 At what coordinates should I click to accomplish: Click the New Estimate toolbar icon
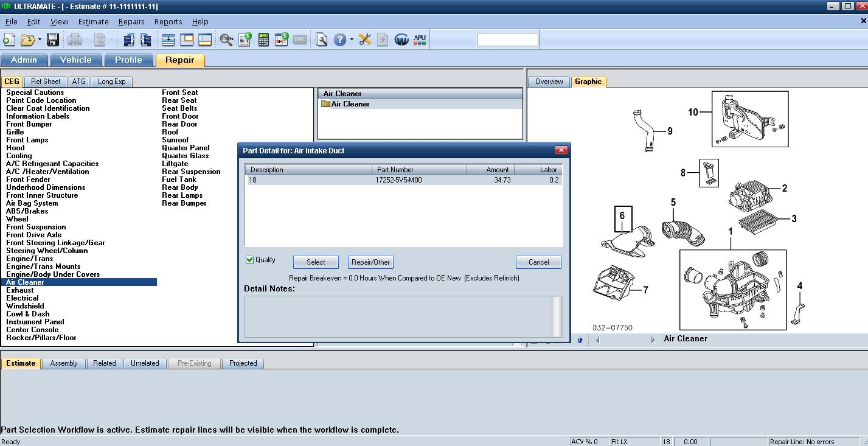pyautogui.click(x=9, y=40)
